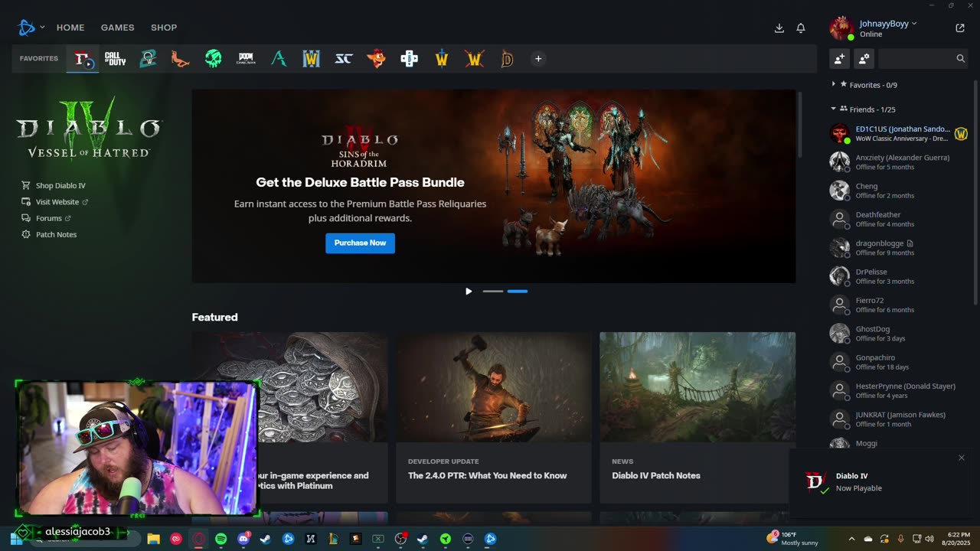
Task: Open Patch Notes in sidebar
Action: [x=49, y=234]
